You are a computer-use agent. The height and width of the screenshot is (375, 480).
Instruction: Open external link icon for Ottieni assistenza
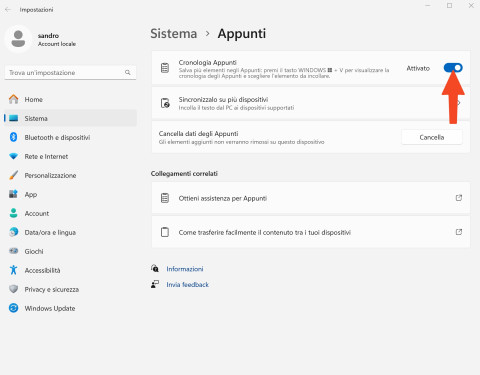(459, 198)
